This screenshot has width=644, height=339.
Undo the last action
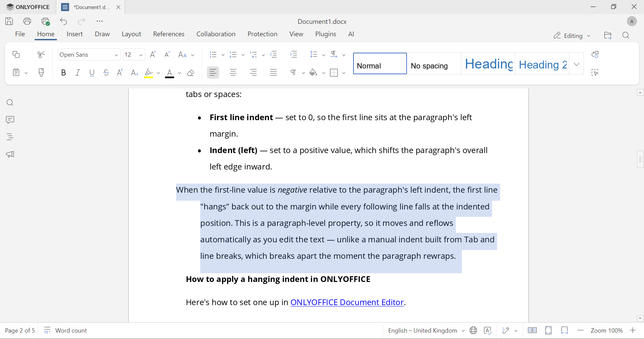click(64, 21)
